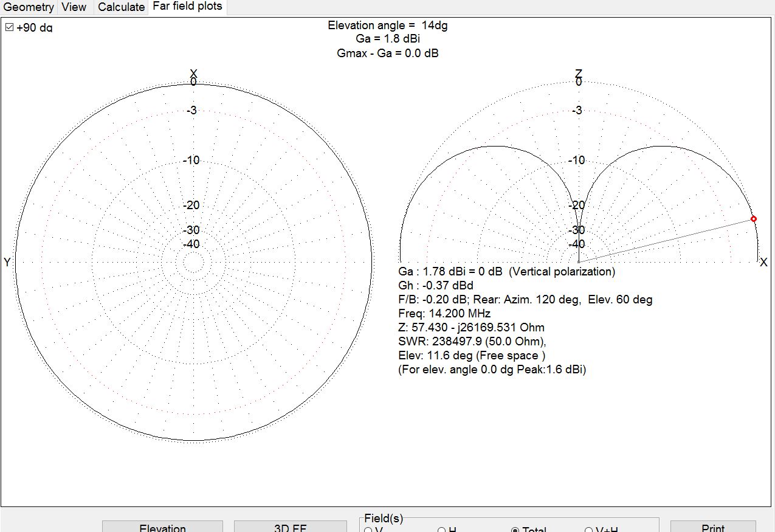Go to the Calculate tab
This screenshot has width=775, height=532.
coord(121,7)
